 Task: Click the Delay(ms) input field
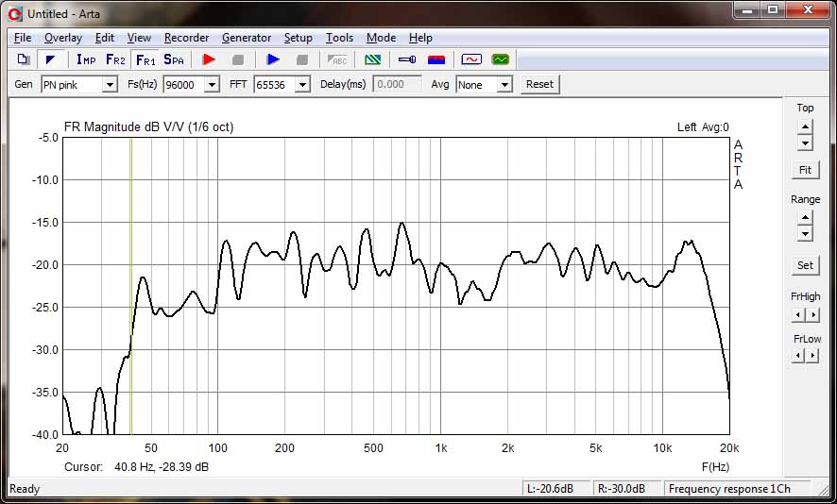[x=397, y=84]
